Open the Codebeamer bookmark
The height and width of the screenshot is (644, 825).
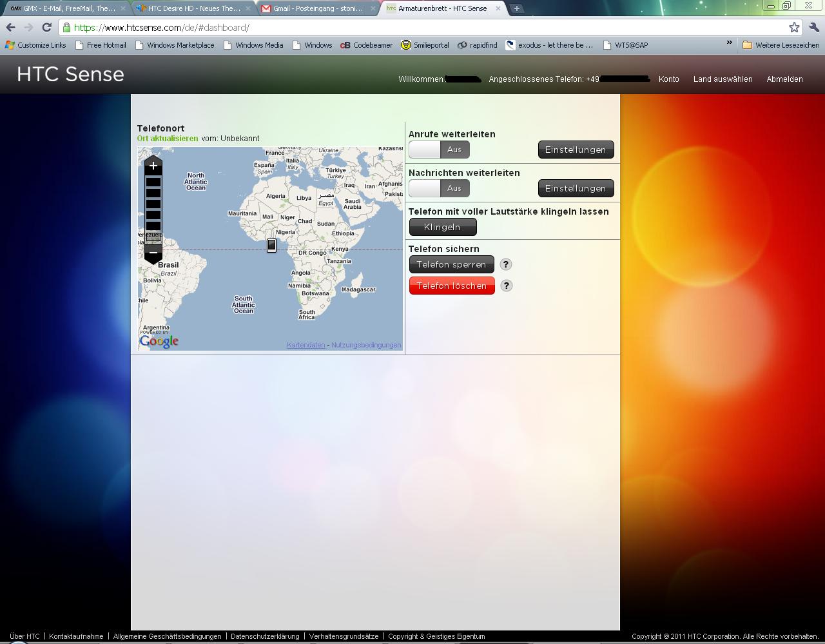tap(366, 45)
